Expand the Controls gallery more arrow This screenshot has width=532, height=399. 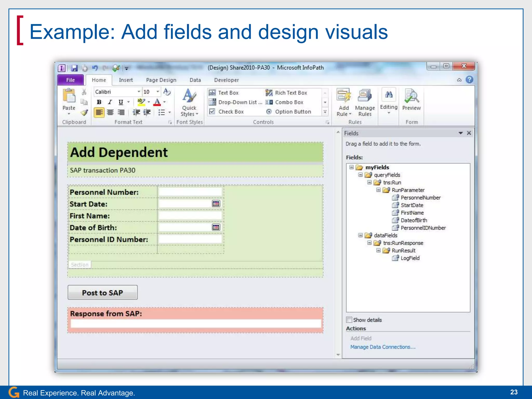(325, 112)
